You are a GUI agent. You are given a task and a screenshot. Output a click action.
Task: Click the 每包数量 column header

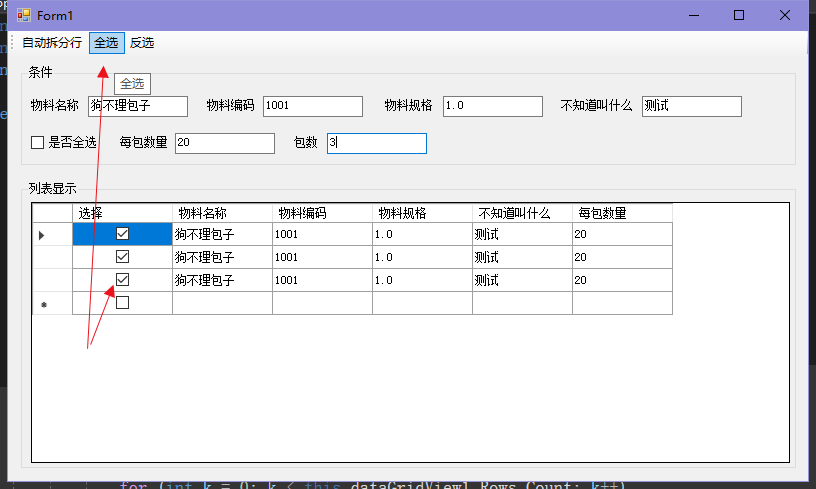click(x=622, y=213)
